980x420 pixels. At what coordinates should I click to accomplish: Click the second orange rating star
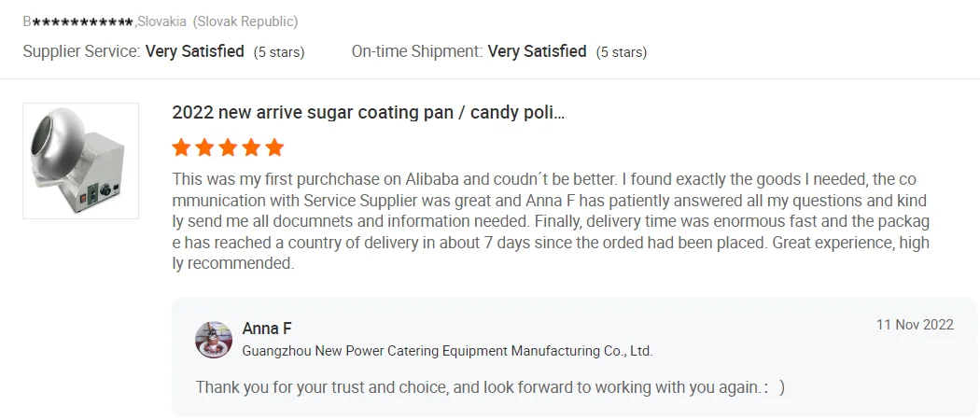coord(204,147)
